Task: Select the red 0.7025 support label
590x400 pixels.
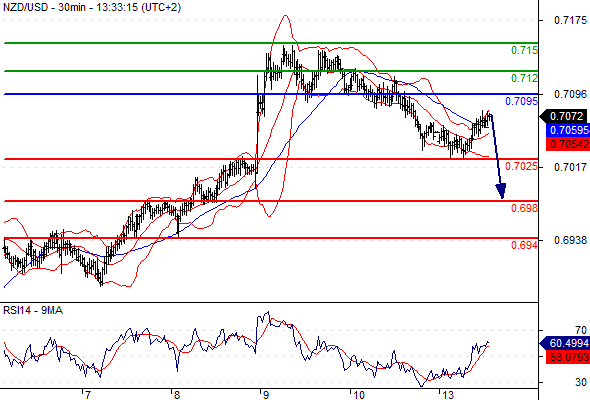Action: pos(522,166)
